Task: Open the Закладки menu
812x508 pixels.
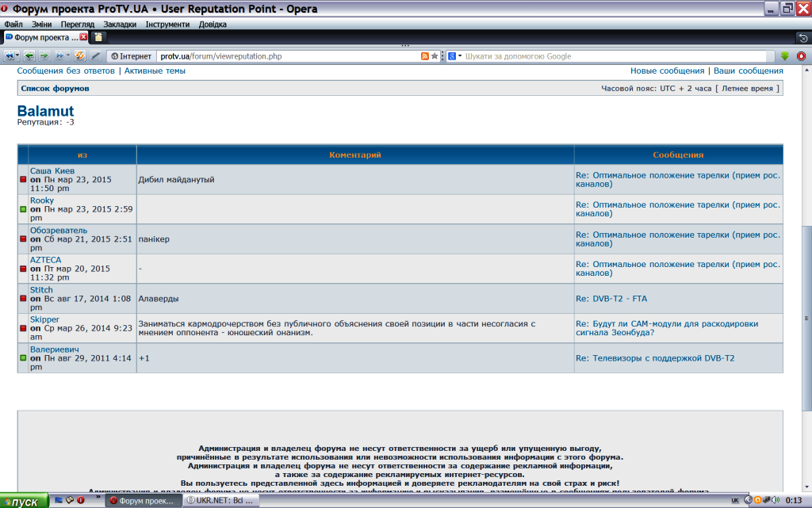Action: 119,24
